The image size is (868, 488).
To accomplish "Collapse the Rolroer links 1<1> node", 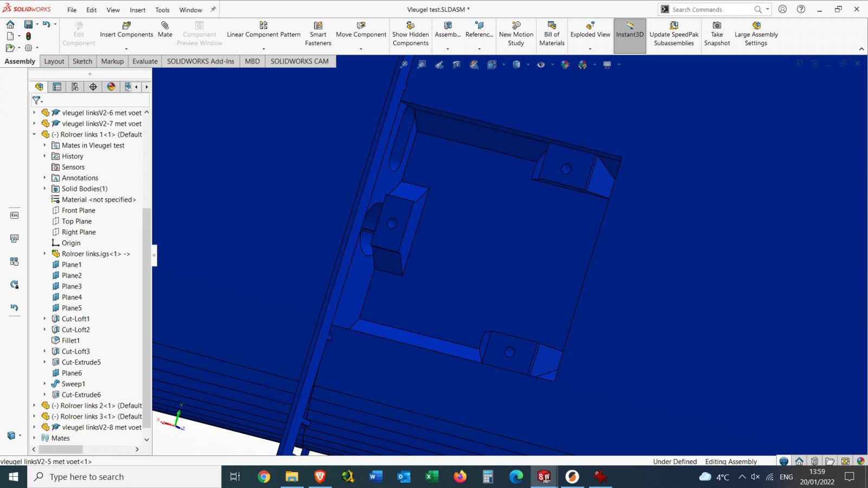I will 34,134.
